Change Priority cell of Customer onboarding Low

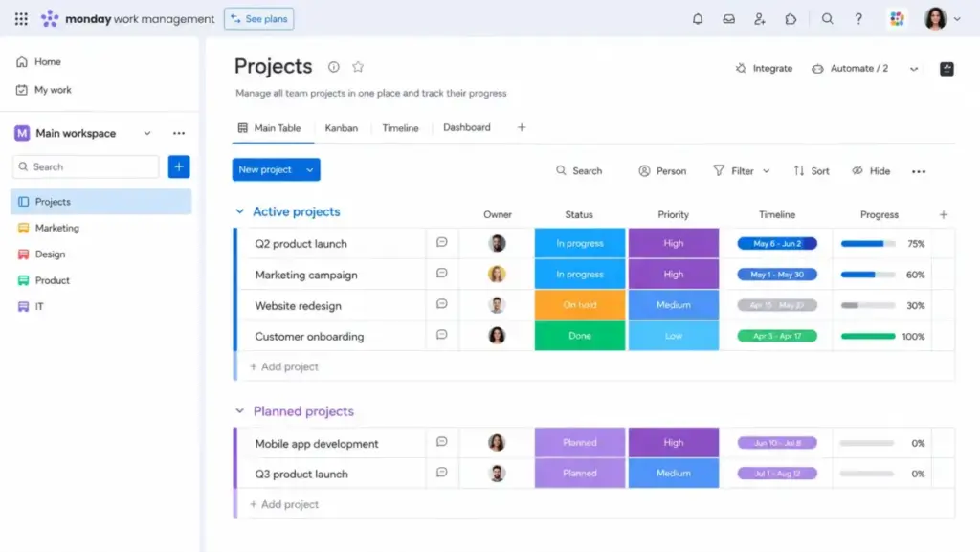pos(673,336)
